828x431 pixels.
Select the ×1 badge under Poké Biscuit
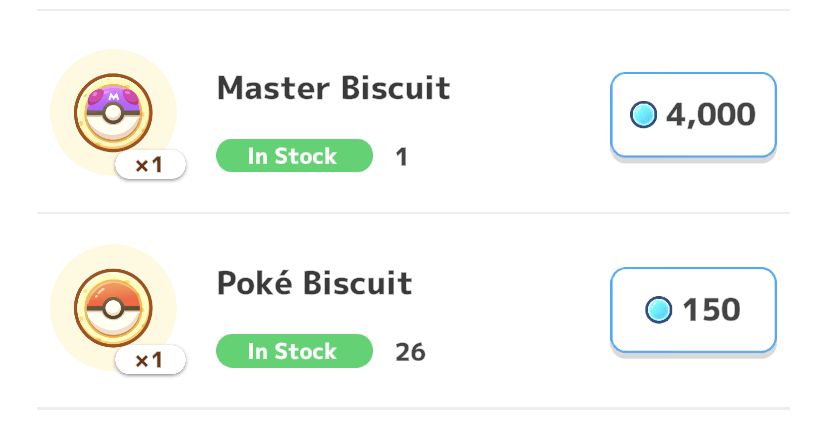tap(150, 360)
